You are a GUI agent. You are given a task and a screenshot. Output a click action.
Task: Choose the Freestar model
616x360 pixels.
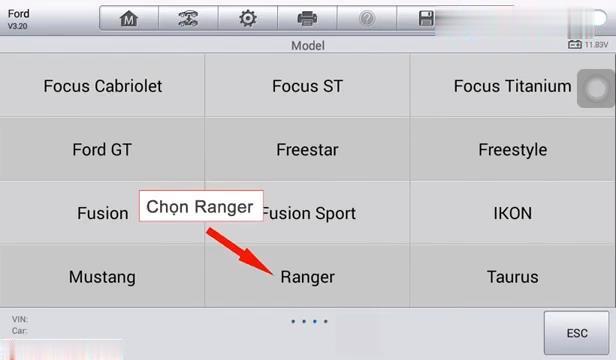[308, 149]
